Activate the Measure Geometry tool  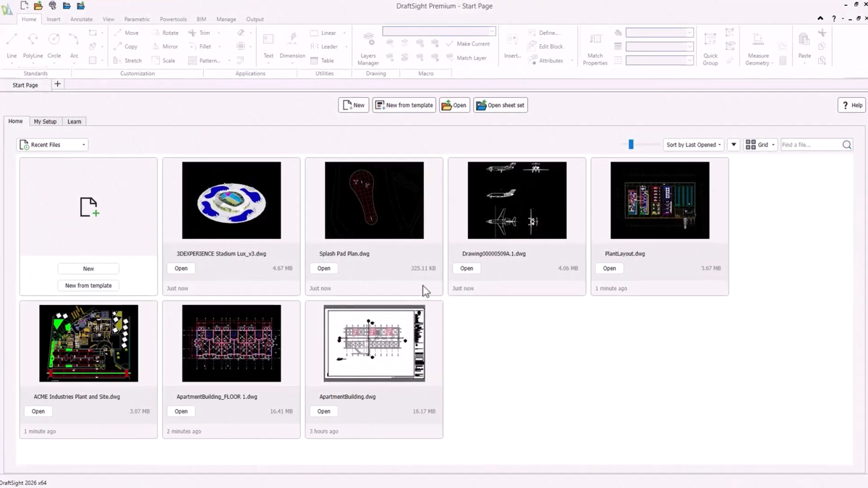tap(757, 48)
